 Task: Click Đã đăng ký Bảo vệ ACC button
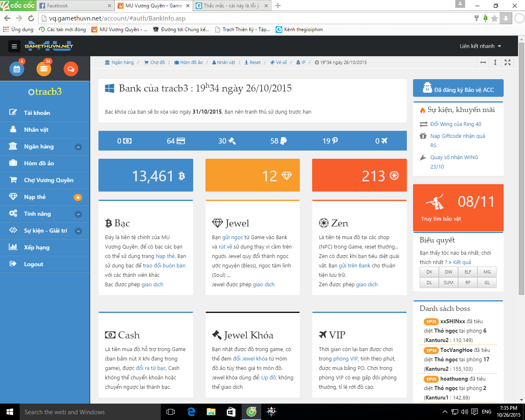click(458, 88)
